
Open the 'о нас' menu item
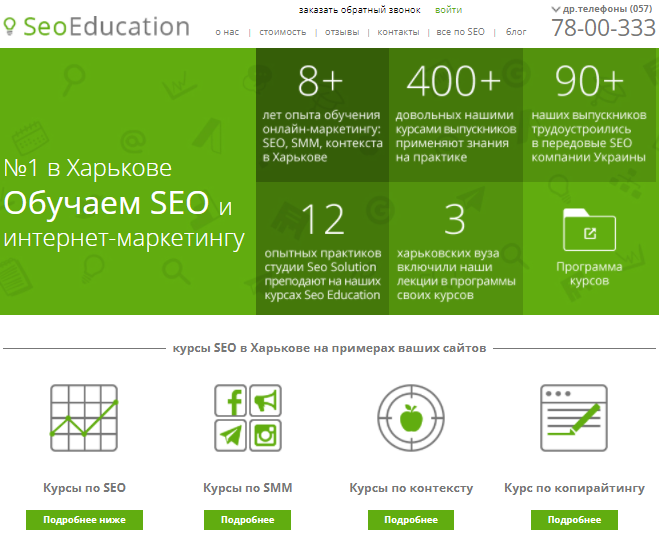[x=227, y=32]
